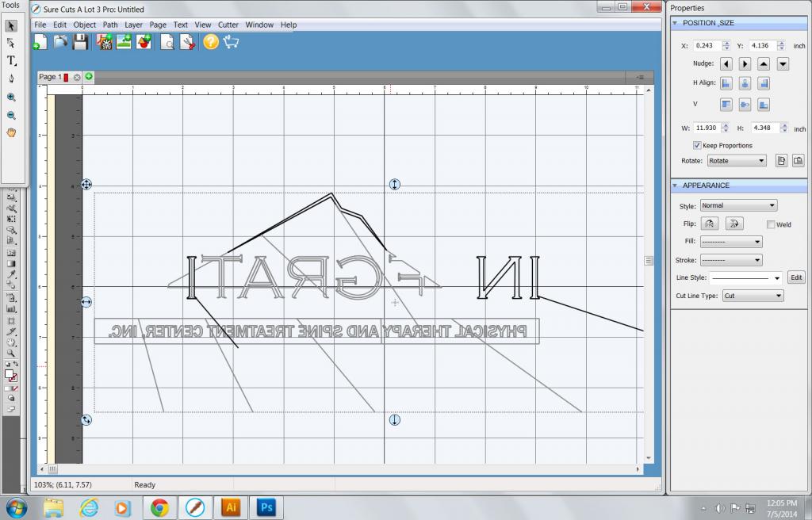The height and width of the screenshot is (520, 812).
Task: Open the Style dropdown showing Normal
Action: click(738, 205)
